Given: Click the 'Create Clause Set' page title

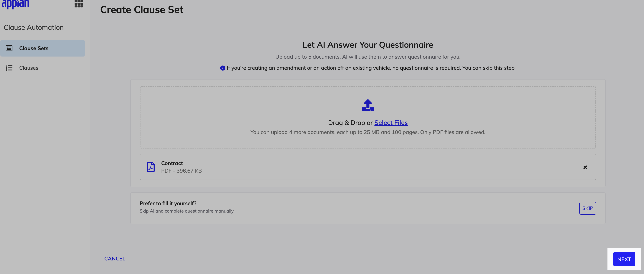Looking at the screenshot, I should pos(142,9).
